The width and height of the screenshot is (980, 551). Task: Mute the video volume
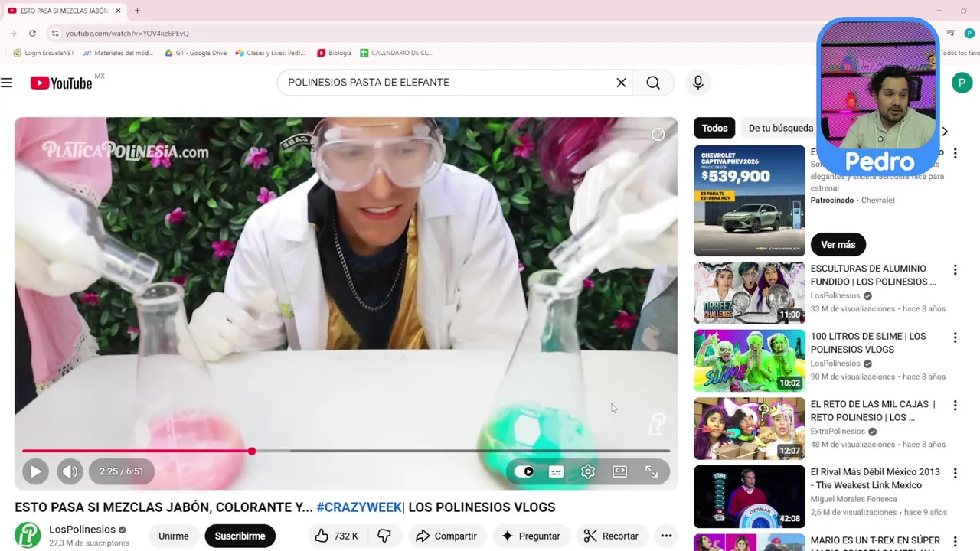tap(70, 471)
